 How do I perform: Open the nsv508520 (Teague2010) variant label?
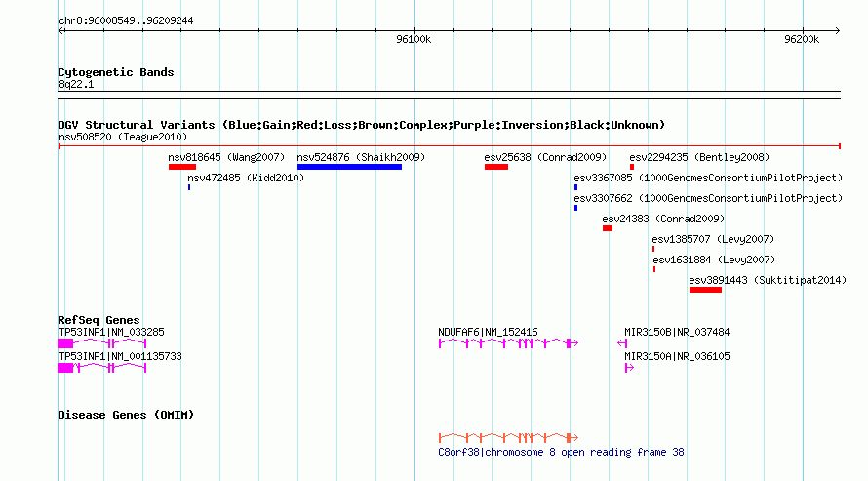pyautogui.click(x=123, y=137)
